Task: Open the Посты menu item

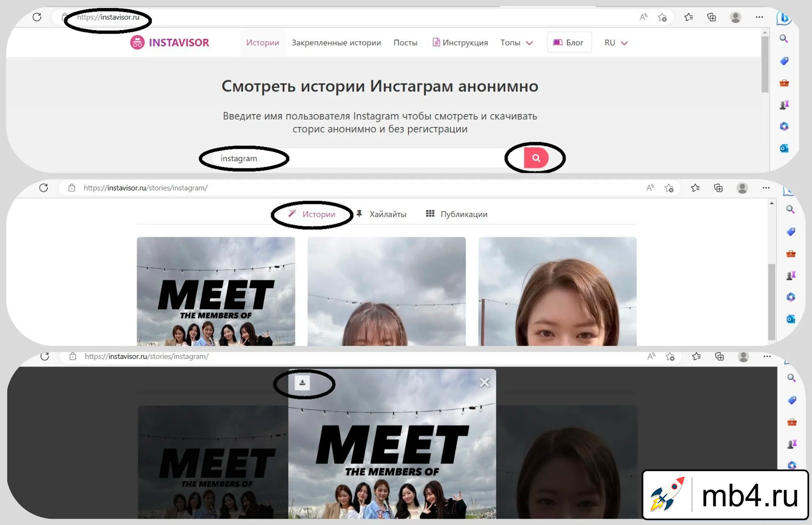Action: click(x=406, y=43)
